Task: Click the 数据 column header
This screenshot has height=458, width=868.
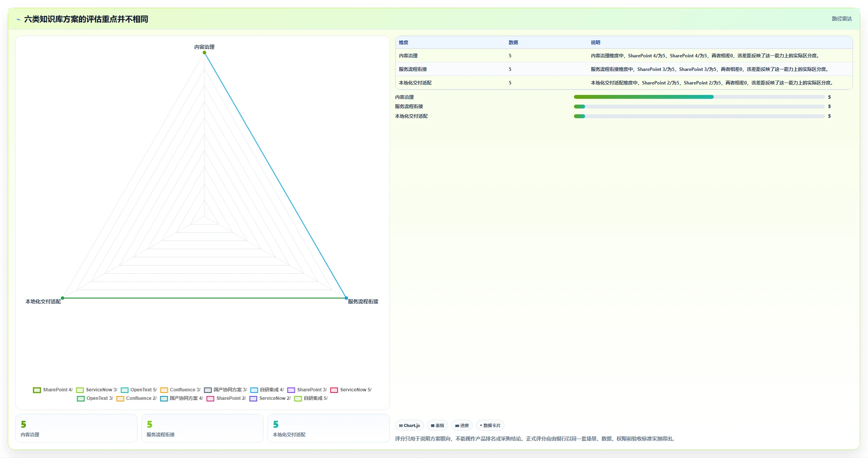Action: pyautogui.click(x=513, y=43)
